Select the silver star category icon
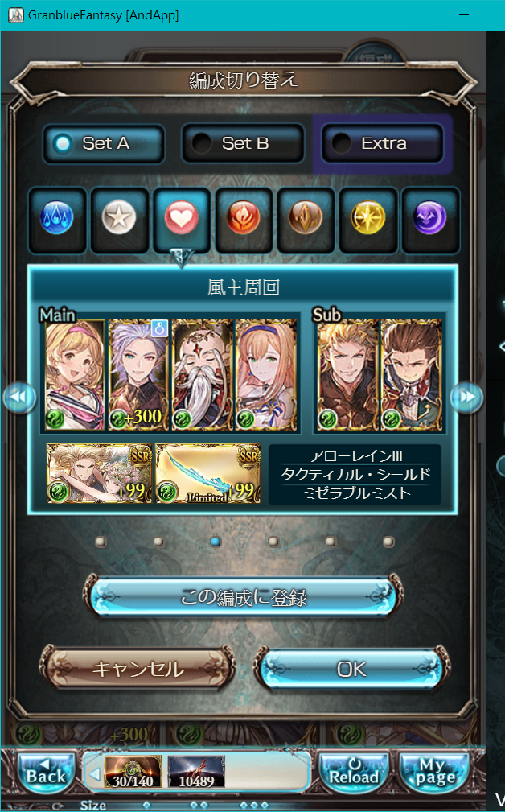This screenshot has width=505, height=812. pyautogui.click(x=119, y=219)
